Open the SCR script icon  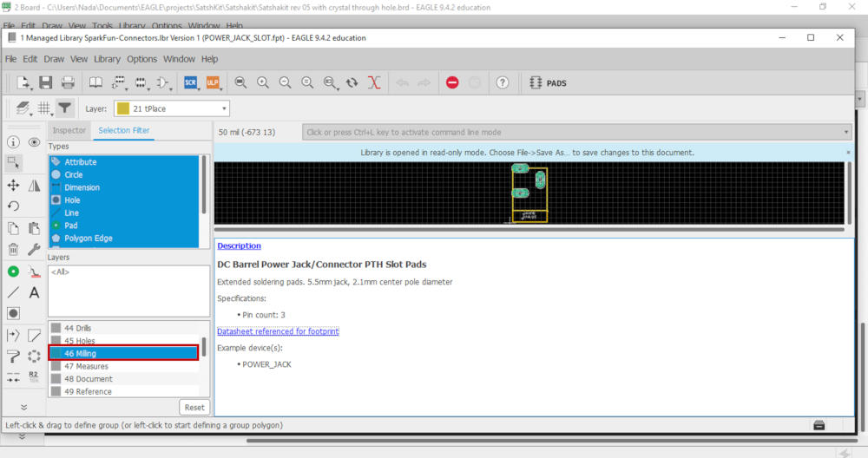(190, 83)
